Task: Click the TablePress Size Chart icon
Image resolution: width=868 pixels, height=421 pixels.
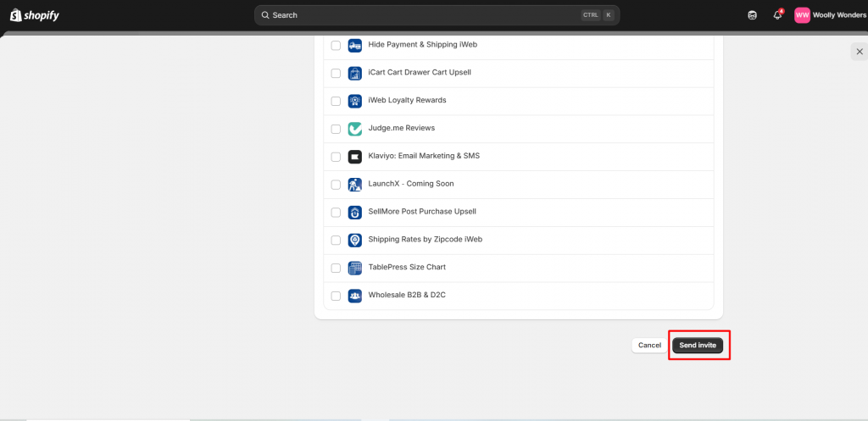Action: point(355,268)
